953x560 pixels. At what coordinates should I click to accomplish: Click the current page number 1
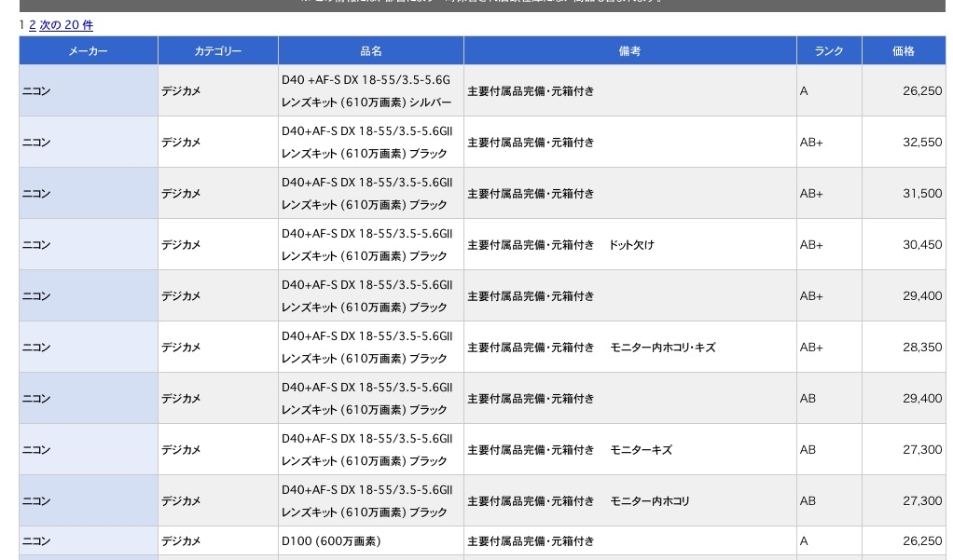coord(21,25)
